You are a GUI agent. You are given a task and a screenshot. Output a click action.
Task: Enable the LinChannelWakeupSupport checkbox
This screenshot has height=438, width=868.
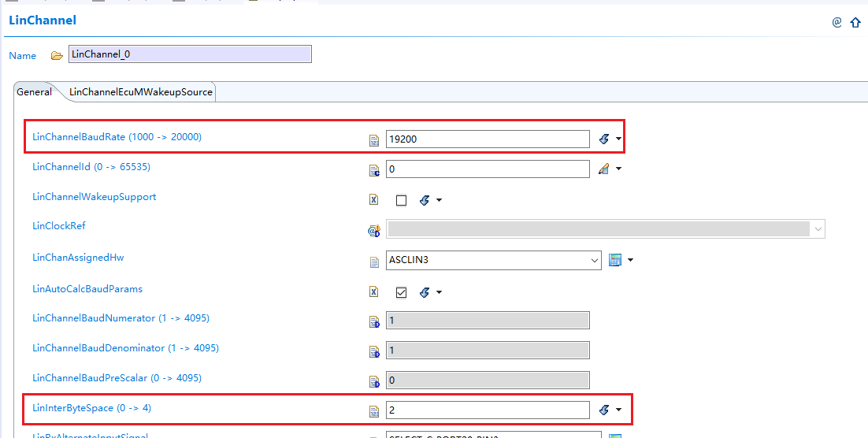pos(401,200)
